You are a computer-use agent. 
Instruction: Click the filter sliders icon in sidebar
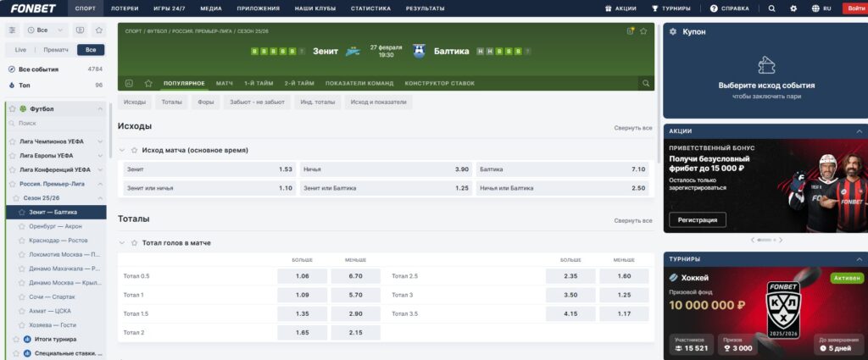point(13,30)
